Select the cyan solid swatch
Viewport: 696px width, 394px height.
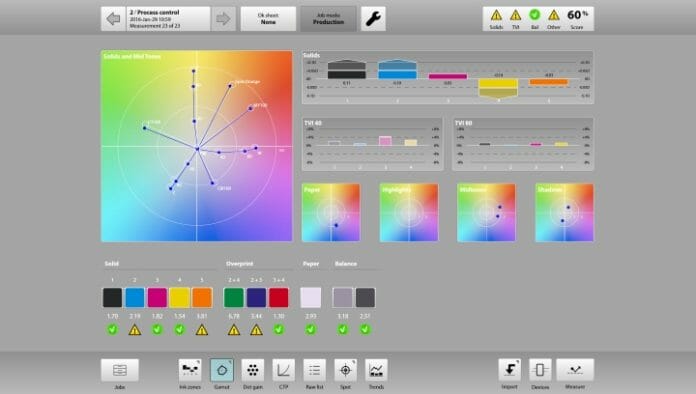[134, 297]
